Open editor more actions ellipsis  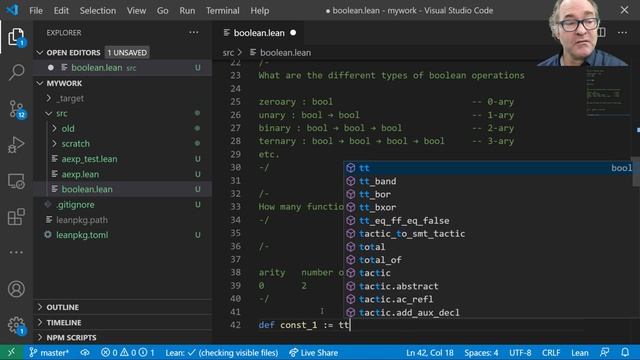pos(622,33)
